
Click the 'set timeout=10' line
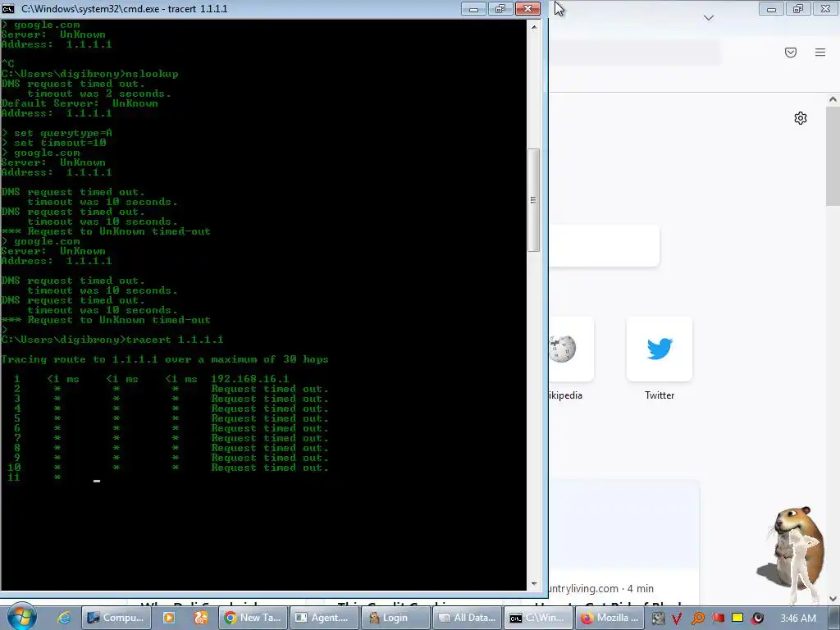(x=53, y=143)
